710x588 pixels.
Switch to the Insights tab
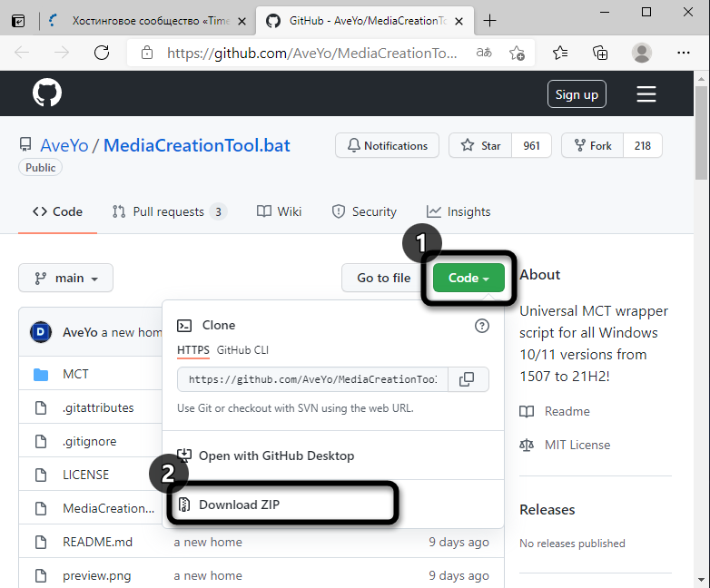pos(459,211)
